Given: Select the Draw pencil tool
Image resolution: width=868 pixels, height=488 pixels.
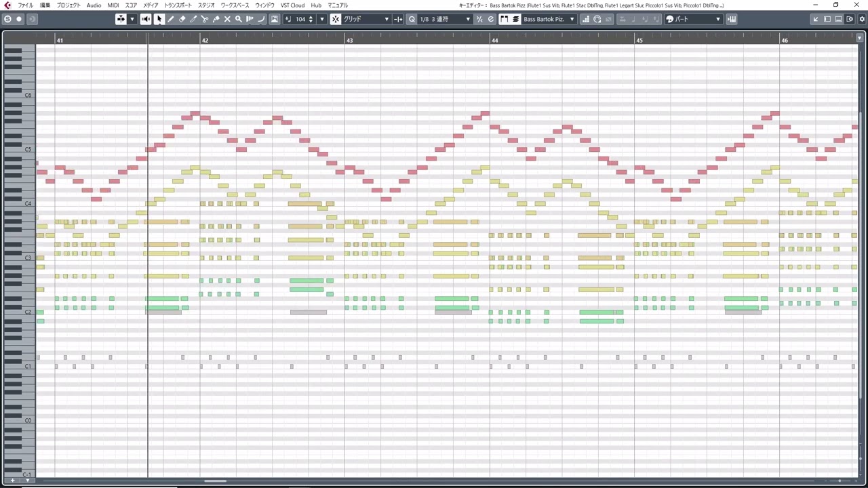Looking at the screenshot, I should [170, 19].
